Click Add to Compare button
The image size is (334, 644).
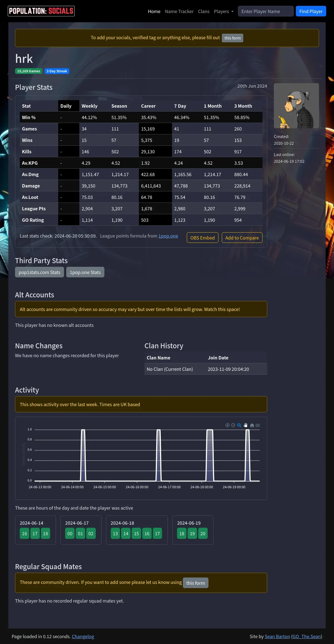pyautogui.click(x=242, y=238)
